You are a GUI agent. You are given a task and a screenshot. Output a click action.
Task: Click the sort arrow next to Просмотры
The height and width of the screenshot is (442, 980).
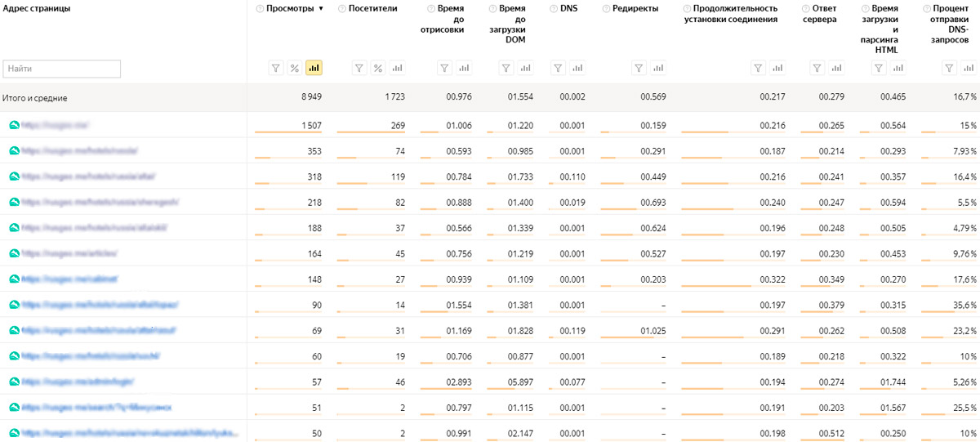pos(321,9)
